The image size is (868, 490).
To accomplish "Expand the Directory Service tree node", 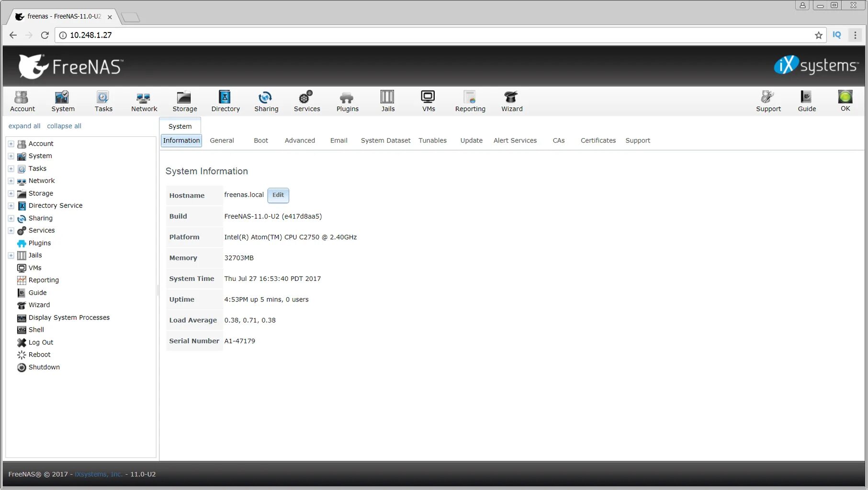I will click(x=11, y=206).
